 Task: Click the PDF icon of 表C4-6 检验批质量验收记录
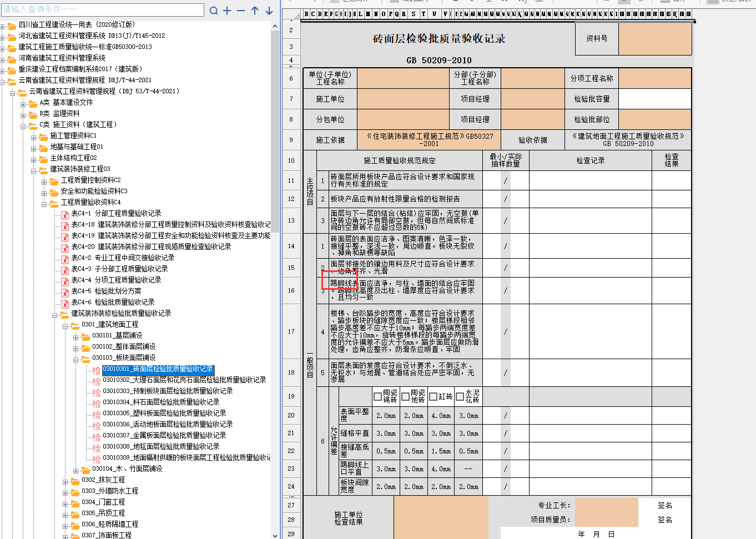(65, 303)
